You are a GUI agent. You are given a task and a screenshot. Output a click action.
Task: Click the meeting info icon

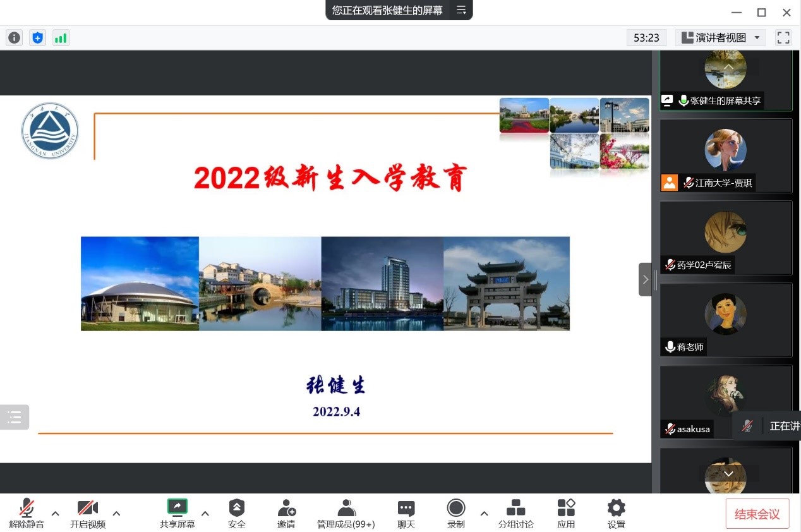(x=15, y=38)
